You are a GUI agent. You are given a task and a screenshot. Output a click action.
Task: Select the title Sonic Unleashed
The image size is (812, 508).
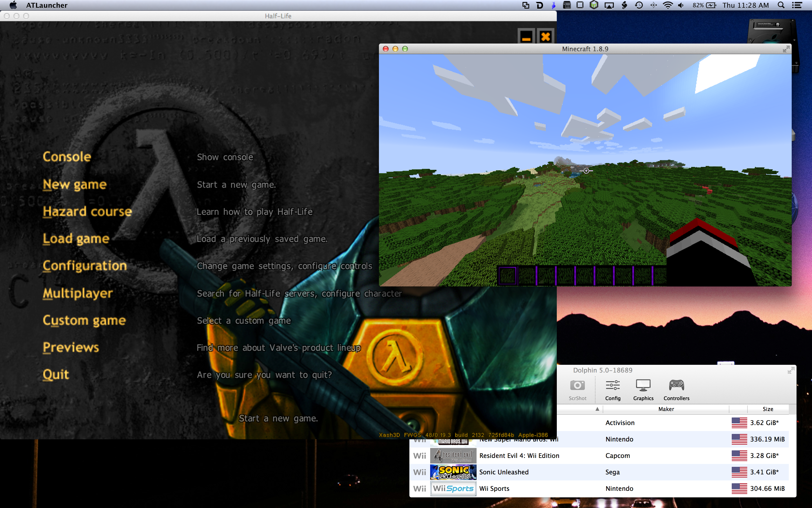click(x=504, y=472)
